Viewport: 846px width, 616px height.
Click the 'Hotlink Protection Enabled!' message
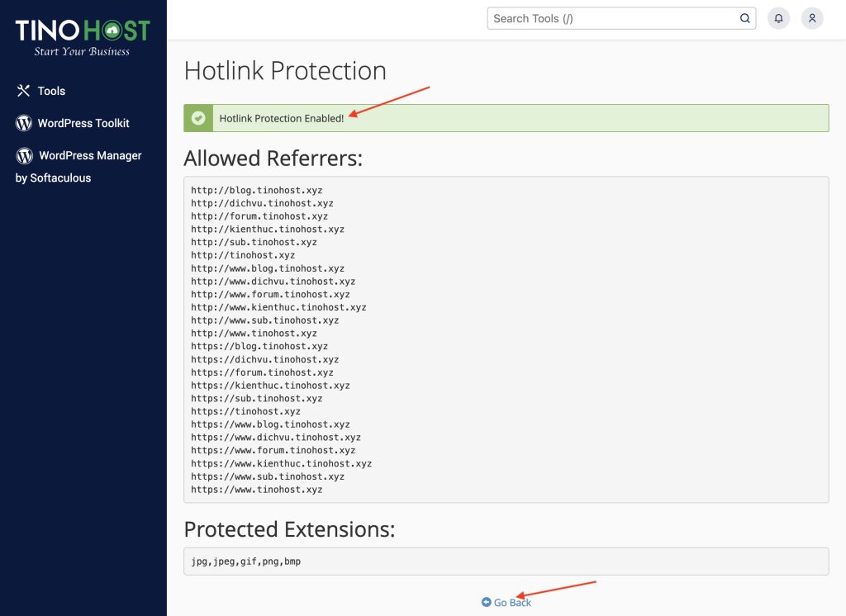tap(282, 118)
